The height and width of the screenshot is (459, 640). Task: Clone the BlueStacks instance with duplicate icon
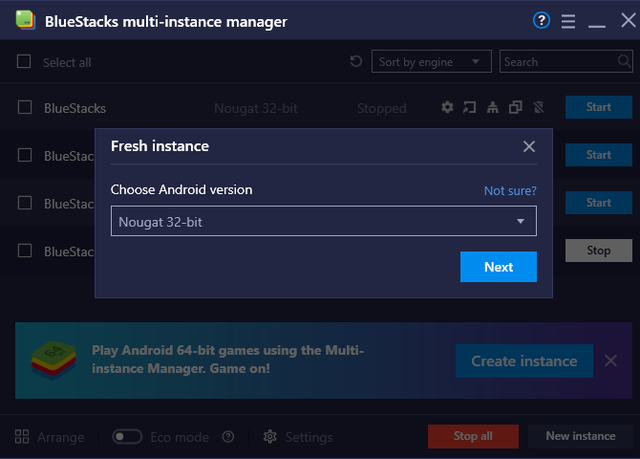tap(516, 107)
